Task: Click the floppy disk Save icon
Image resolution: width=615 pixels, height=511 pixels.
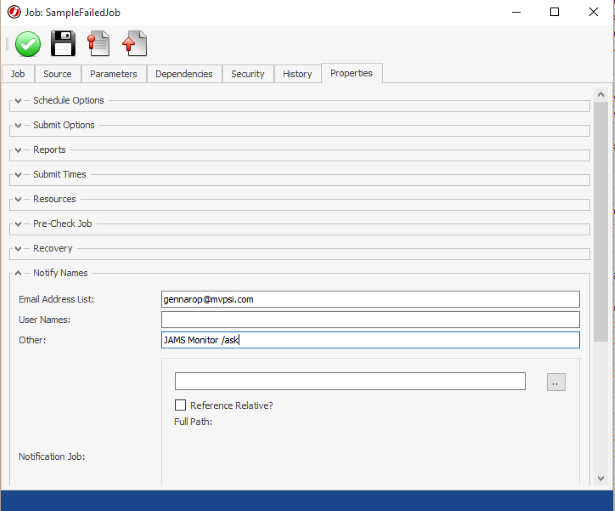Action: [63, 43]
